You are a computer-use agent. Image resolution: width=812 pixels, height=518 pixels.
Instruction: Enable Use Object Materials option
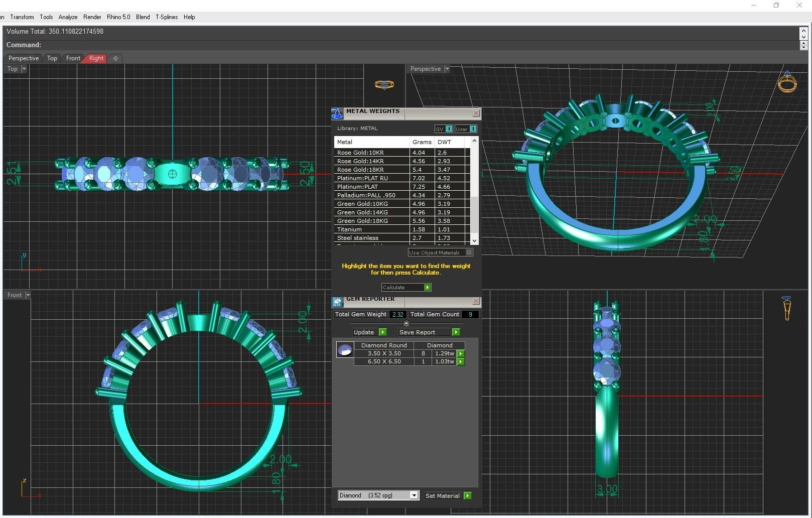(469, 252)
